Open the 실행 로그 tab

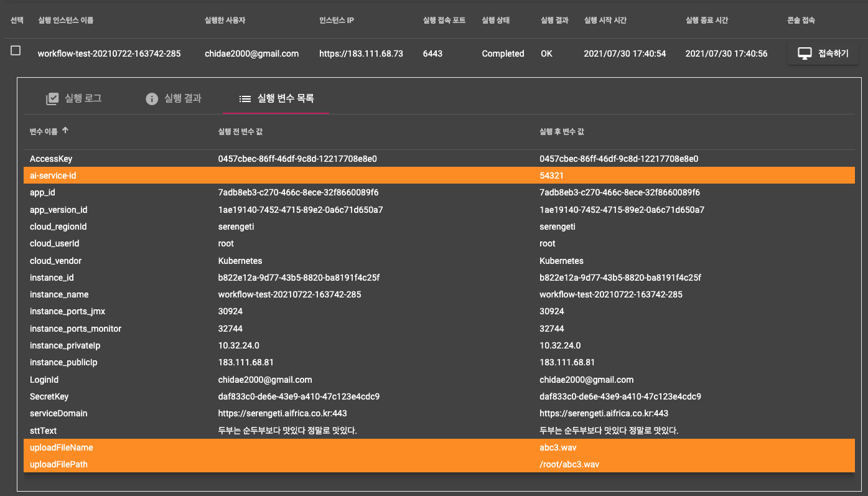point(74,98)
